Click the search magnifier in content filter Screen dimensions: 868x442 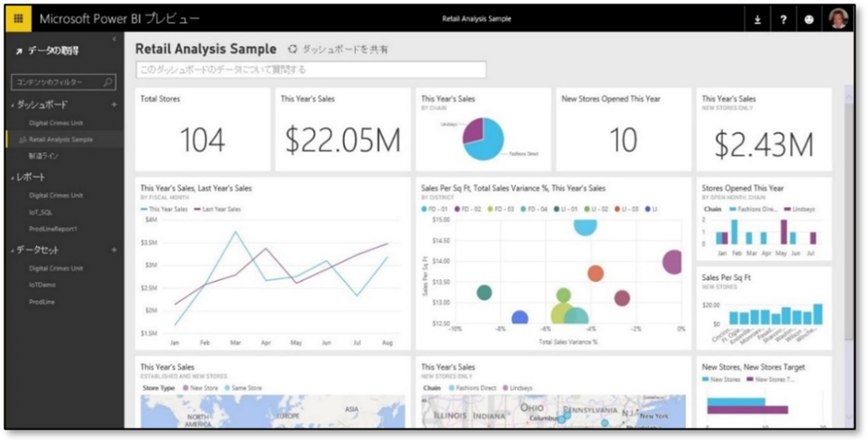pyautogui.click(x=108, y=82)
